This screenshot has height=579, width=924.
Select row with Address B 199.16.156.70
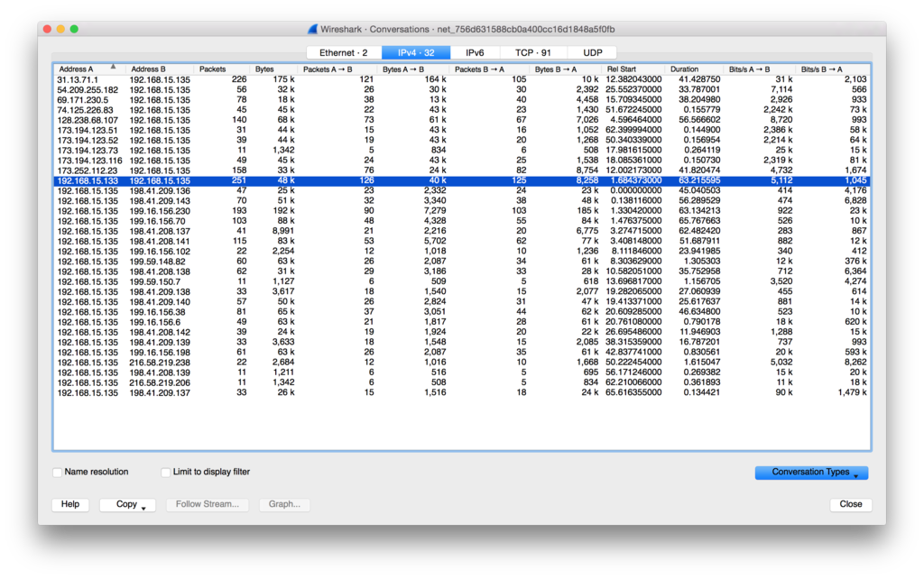pyautogui.click(x=462, y=221)
